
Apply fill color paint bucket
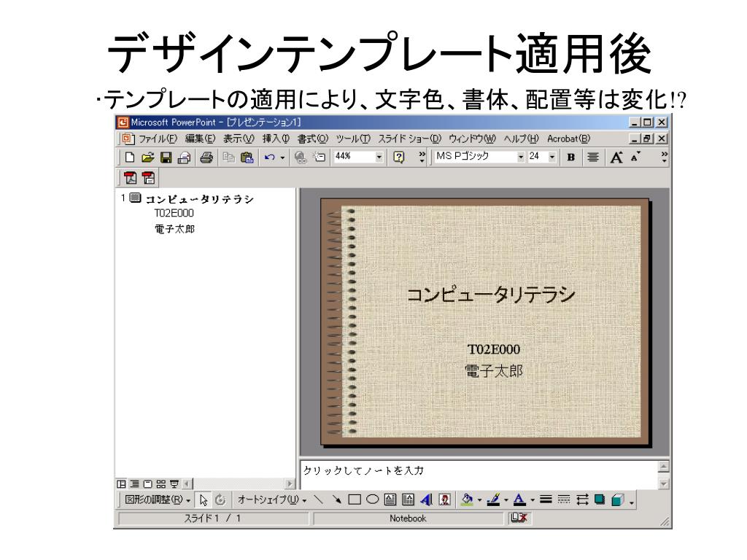coord(468,499)
